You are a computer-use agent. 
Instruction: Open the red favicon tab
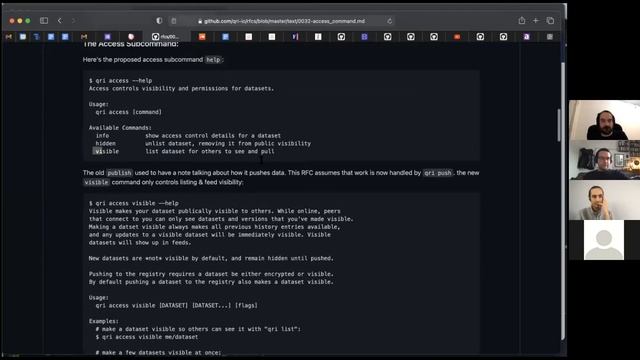pyautogui.click(x=457, y=37)
